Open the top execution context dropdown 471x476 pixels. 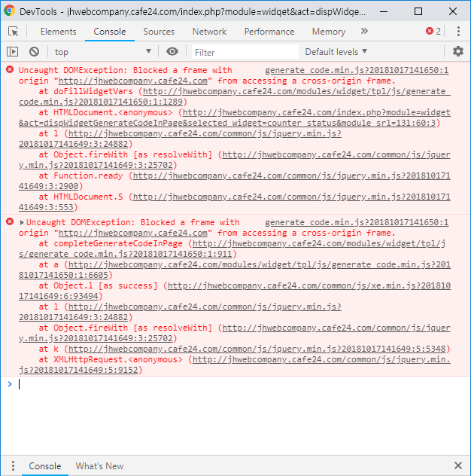(103, 52)
